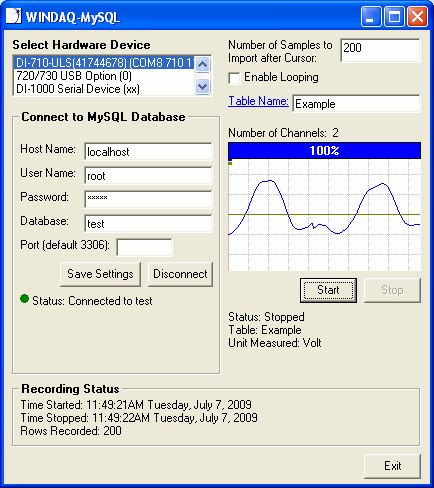Viewport: 434px width, 488px height.
Task: Click hardware device list down arrow
Action: [x=203, y=87]
